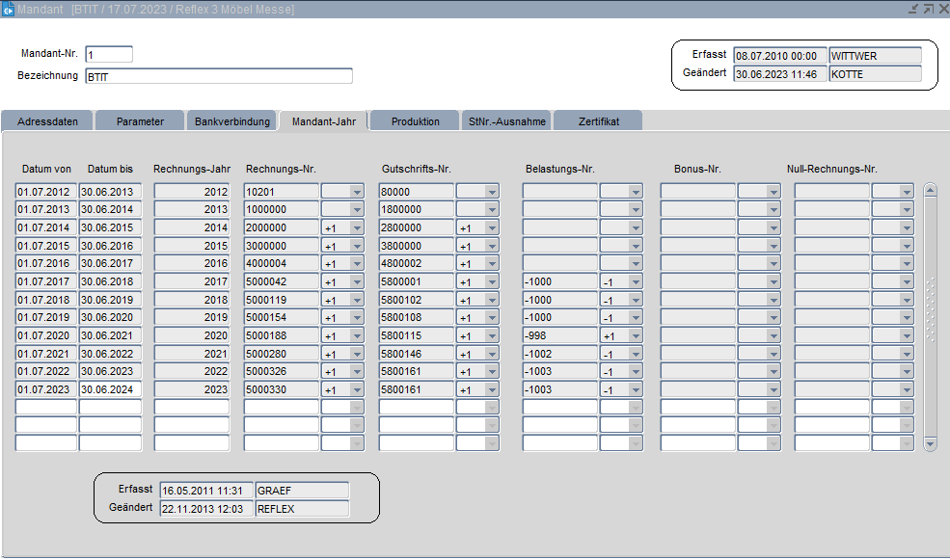Viewport: 950px width, 560px height.
Task: Click the Mandant-Nr. input field
Action: 108,55
